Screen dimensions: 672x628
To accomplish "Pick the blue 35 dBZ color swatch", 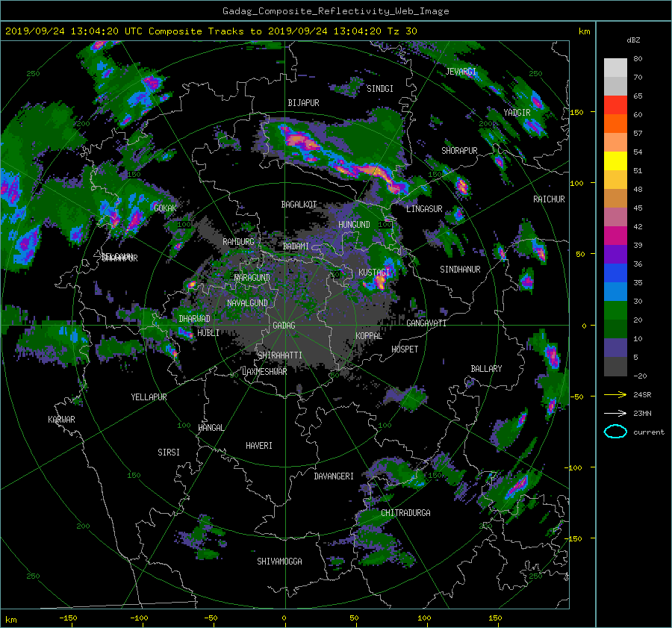I will pyautogui.click(x=615, y=273).
